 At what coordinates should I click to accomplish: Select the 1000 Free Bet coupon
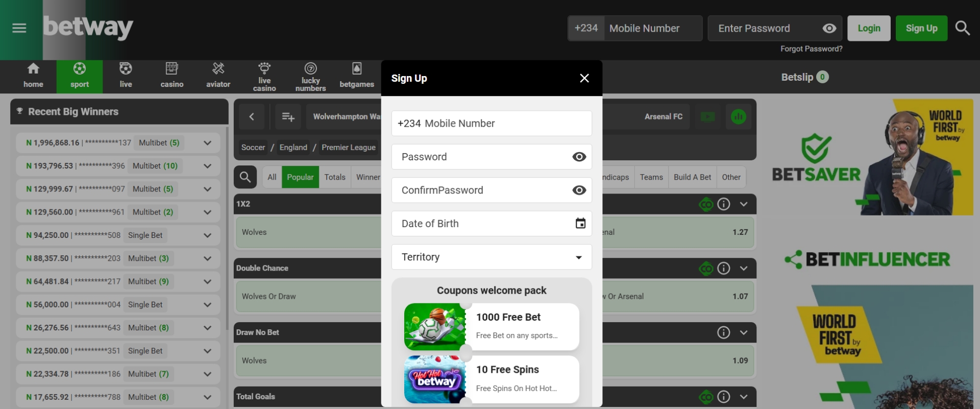492,327
